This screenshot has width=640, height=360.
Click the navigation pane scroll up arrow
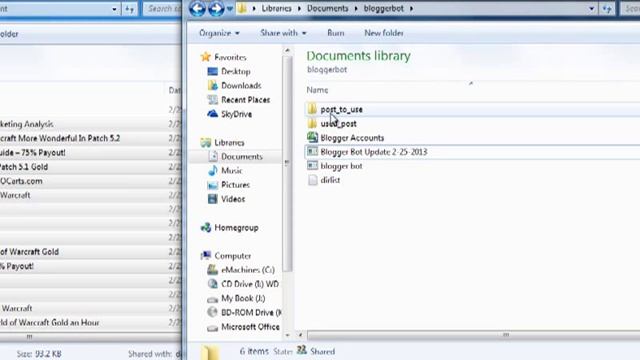[x=287, y=51]
